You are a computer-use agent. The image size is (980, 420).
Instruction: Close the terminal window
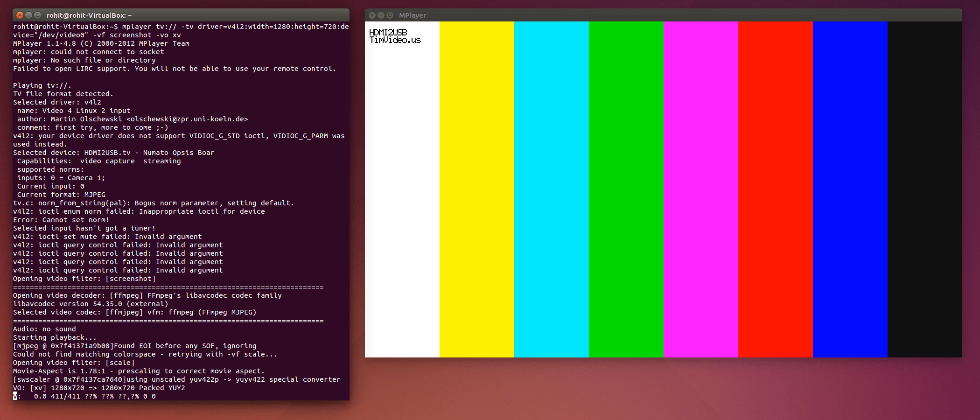click(20, 15)
